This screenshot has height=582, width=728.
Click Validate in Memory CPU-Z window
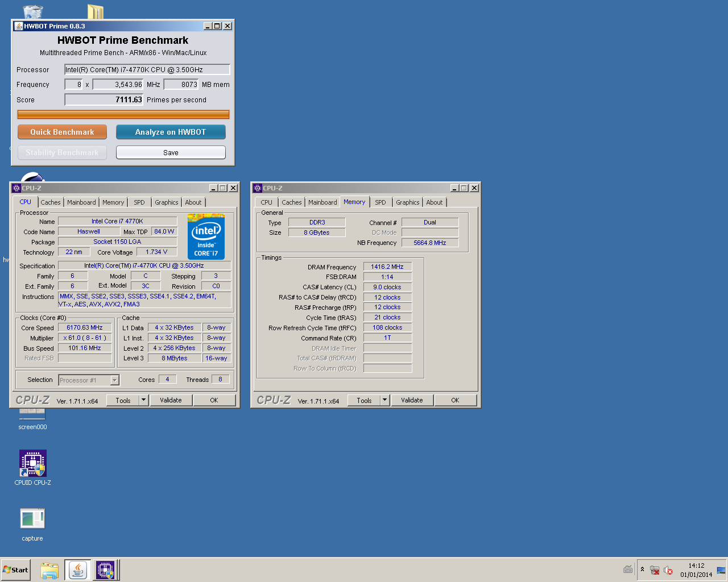412,400
